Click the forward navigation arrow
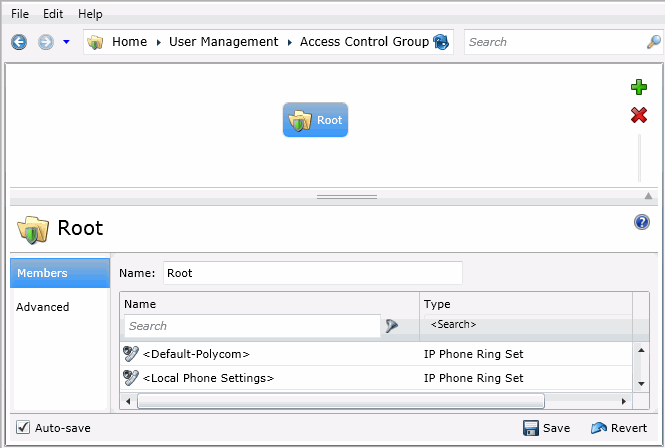Screen dimensions: 665x448 pyautogui.click(x=45, y=42)
